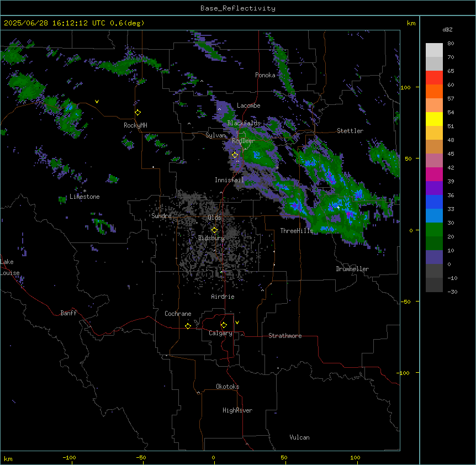
Task: Click the Drumheller label
Action: (352, 269)
